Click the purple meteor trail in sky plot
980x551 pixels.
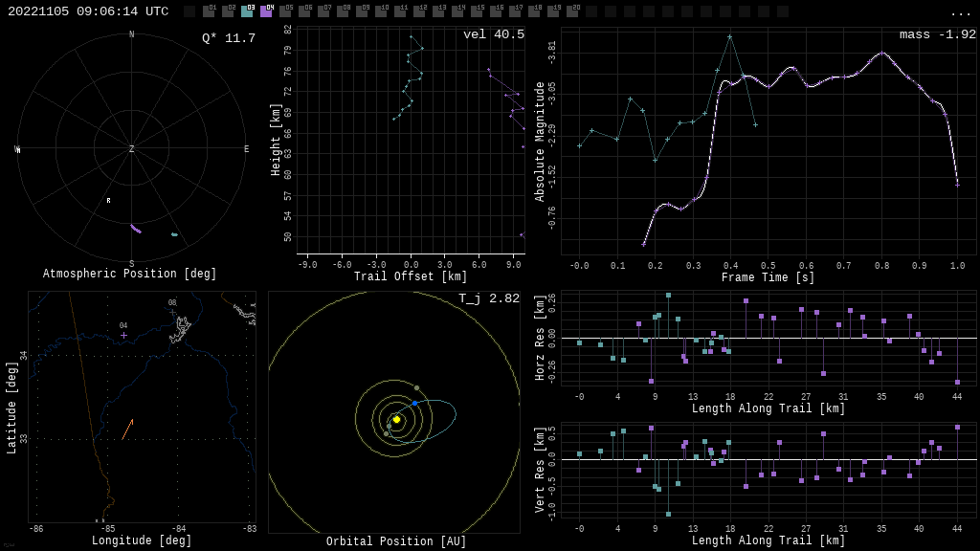point(136,229)
